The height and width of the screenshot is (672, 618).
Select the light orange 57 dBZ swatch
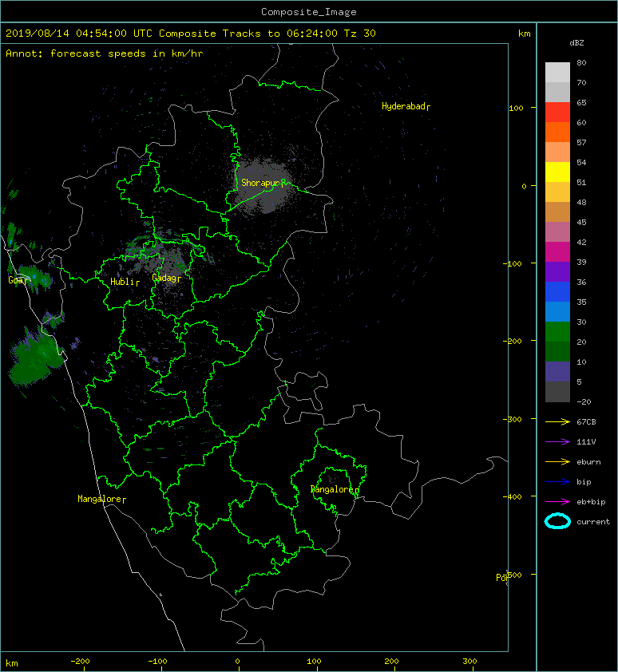tap(557, 152)
